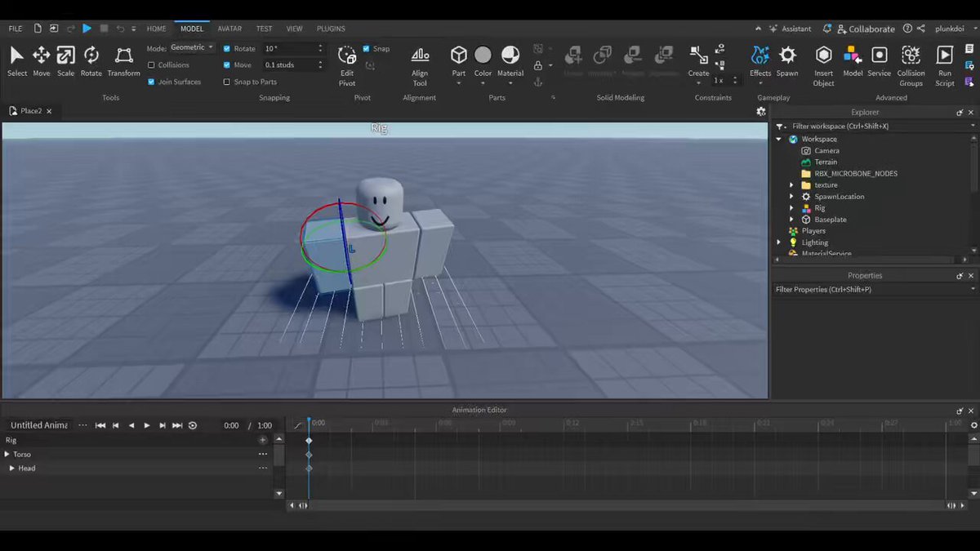This screenshot has height=551, width=980.
Task: Open the Edit Pivot tool
Action: [x=347, y=65]
